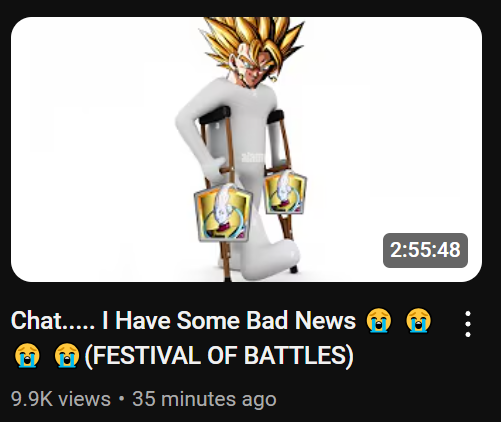This screenshot has width=501, height=422.
Task: Click the right Whis card on the crutch
Action: coord(284,192)
